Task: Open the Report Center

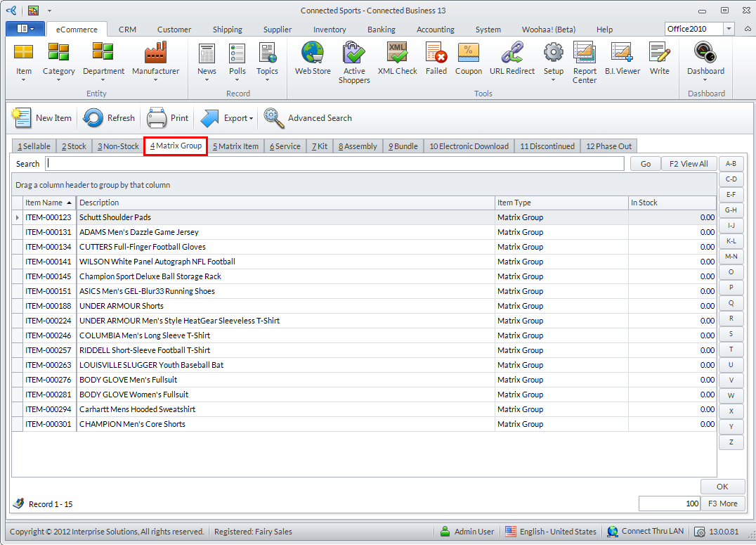Action: tap(585, 62)
